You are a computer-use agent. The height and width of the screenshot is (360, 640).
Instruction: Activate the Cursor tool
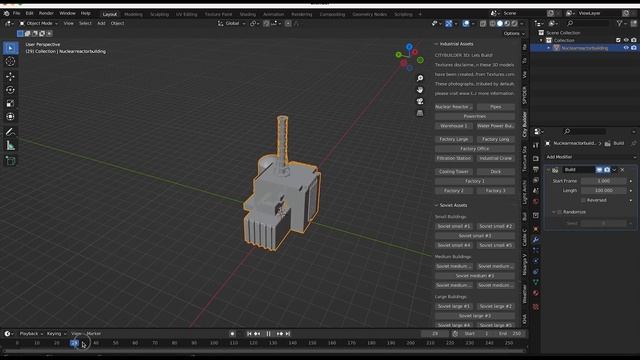tap(11, 62)
